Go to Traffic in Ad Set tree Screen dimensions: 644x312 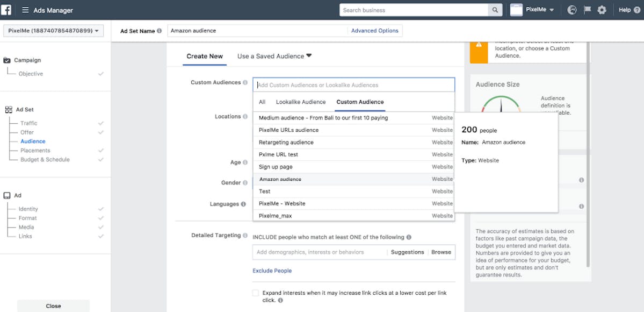pos(29,123)
